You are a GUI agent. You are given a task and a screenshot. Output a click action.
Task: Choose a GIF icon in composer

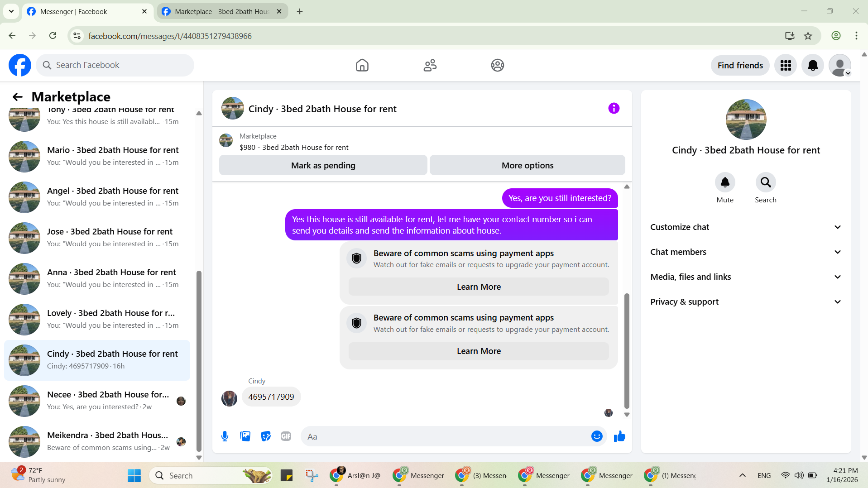tap(286, 436)
